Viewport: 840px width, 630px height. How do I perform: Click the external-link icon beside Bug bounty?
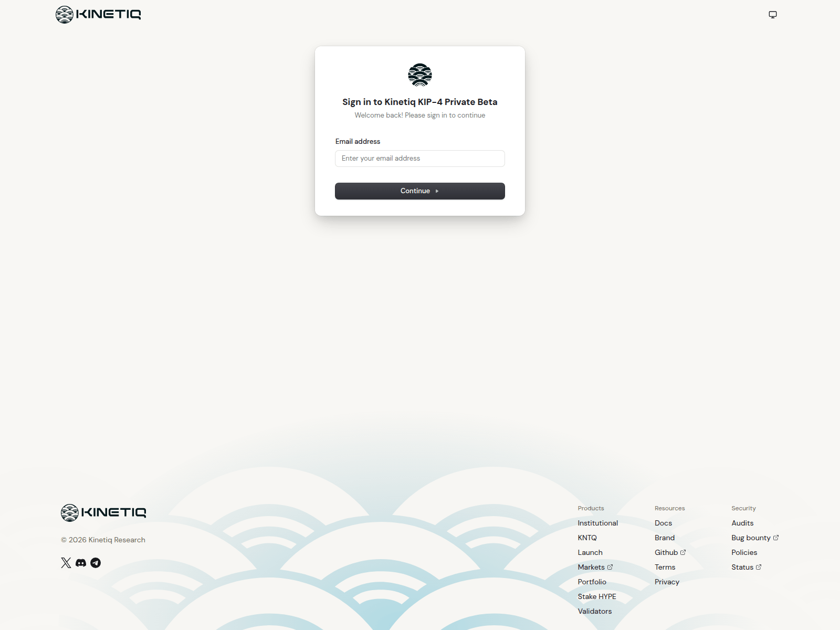click(x=776, y=538)
